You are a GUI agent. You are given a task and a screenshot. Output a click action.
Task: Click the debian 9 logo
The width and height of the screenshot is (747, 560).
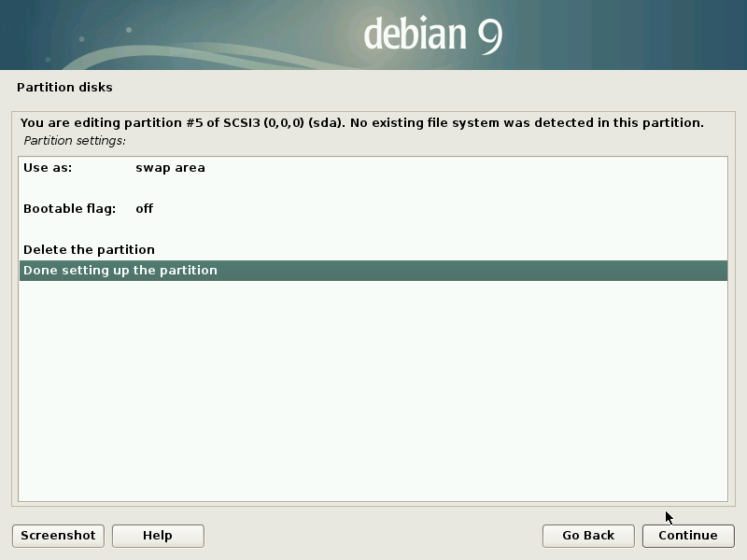pos(432,35)
